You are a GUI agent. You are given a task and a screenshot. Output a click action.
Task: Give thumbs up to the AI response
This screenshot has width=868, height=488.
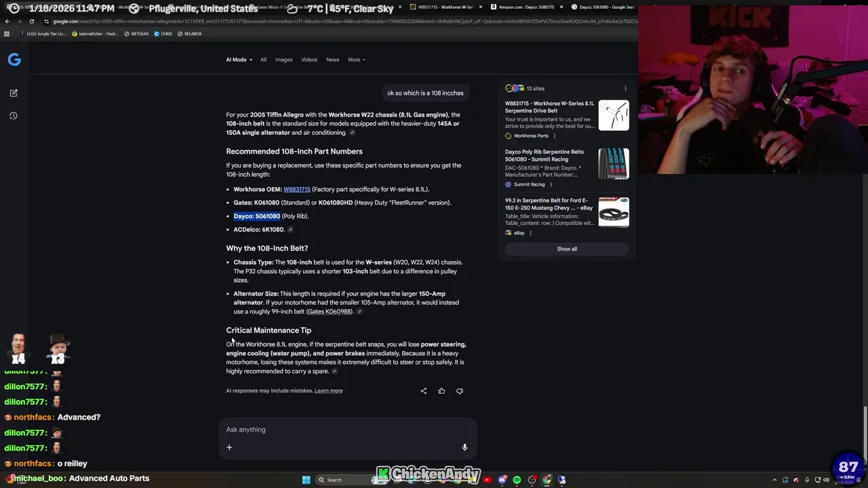(x=441, y=390)
